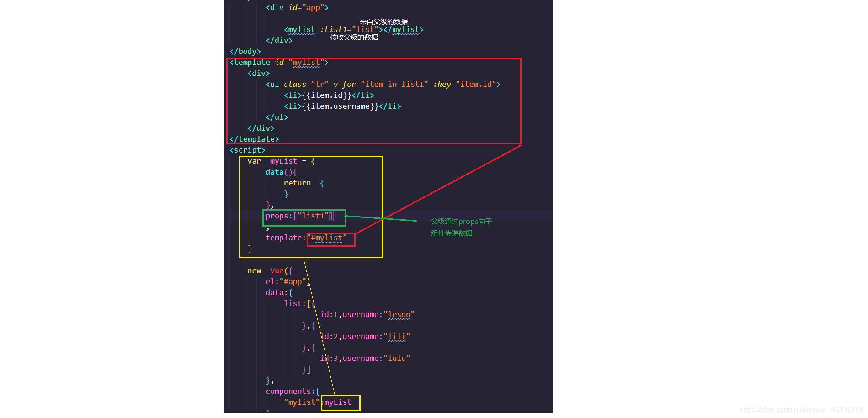The height and width of the screenshot is (418, 868).
Task: Click the props:["list1"] line
Action: [x=299, y=216]
